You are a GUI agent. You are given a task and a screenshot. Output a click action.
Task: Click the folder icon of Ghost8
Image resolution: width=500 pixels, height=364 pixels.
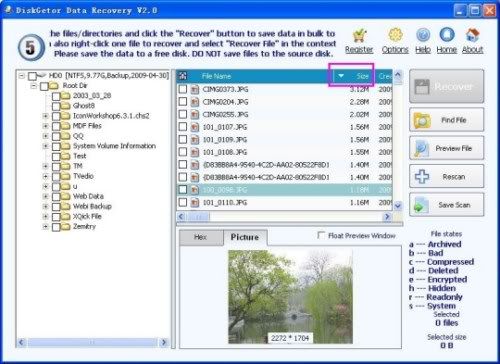coord(66,106)
